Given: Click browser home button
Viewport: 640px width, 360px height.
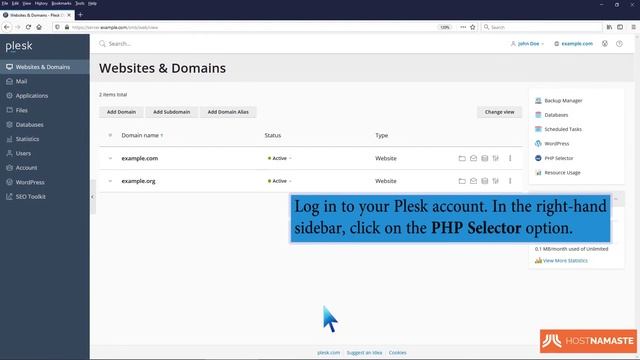Looking at the screenshot, I should pos(39,27).
